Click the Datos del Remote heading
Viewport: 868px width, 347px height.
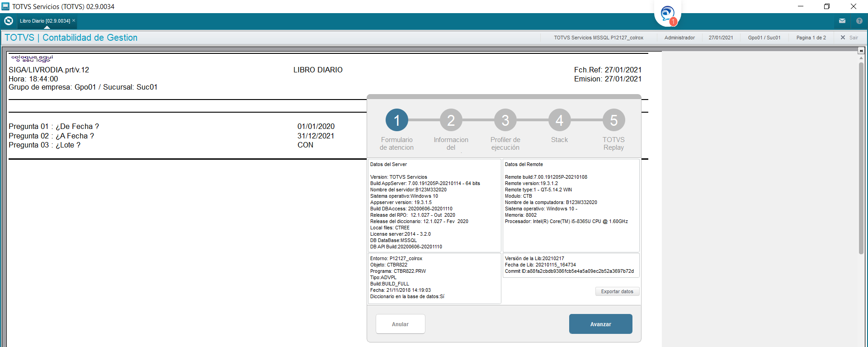(x=524, y=164)
